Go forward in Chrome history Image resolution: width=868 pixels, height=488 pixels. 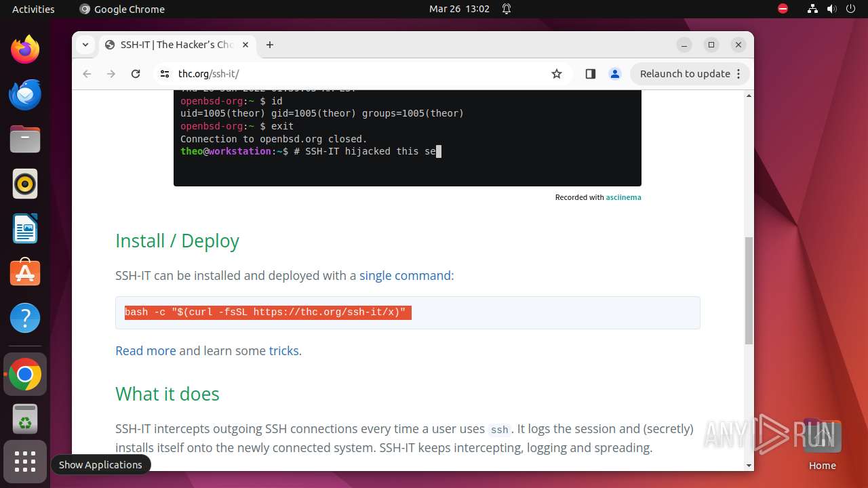coord(111,74)
